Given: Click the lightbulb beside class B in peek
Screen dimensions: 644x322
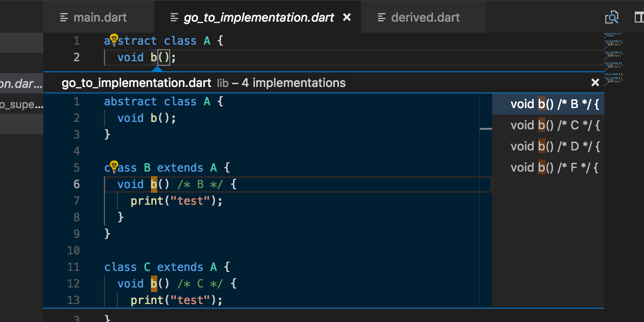Looking at the screenshot, I should pos(114,166).
